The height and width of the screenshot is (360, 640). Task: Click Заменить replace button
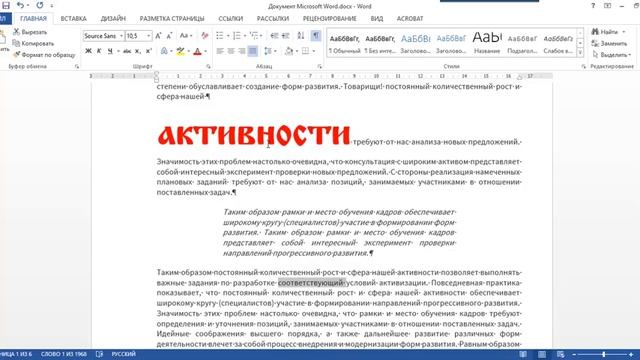[x=609, y=43]
